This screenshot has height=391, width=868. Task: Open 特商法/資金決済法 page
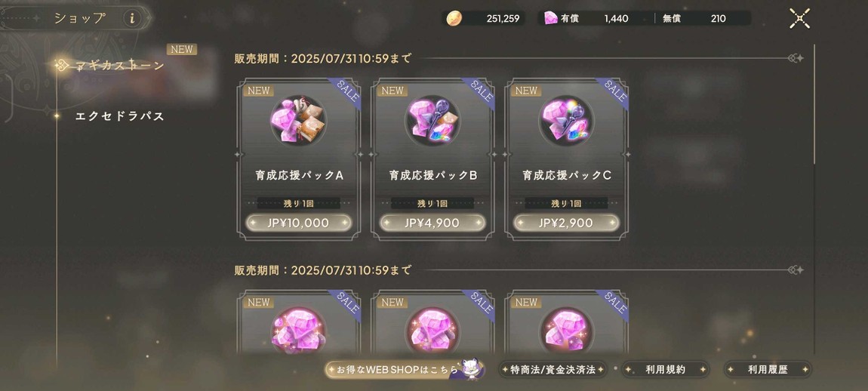pos(553,369)
